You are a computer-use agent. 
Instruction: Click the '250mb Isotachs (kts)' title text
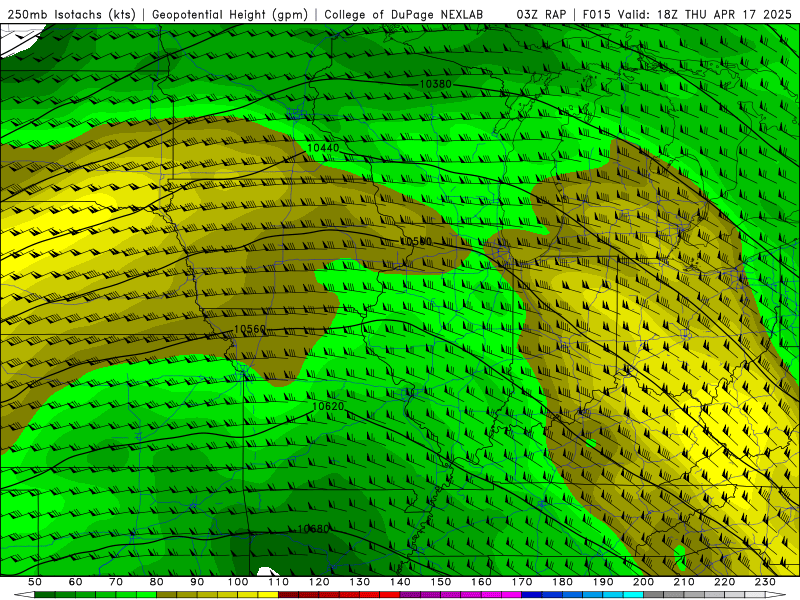(x=71, y=14)
